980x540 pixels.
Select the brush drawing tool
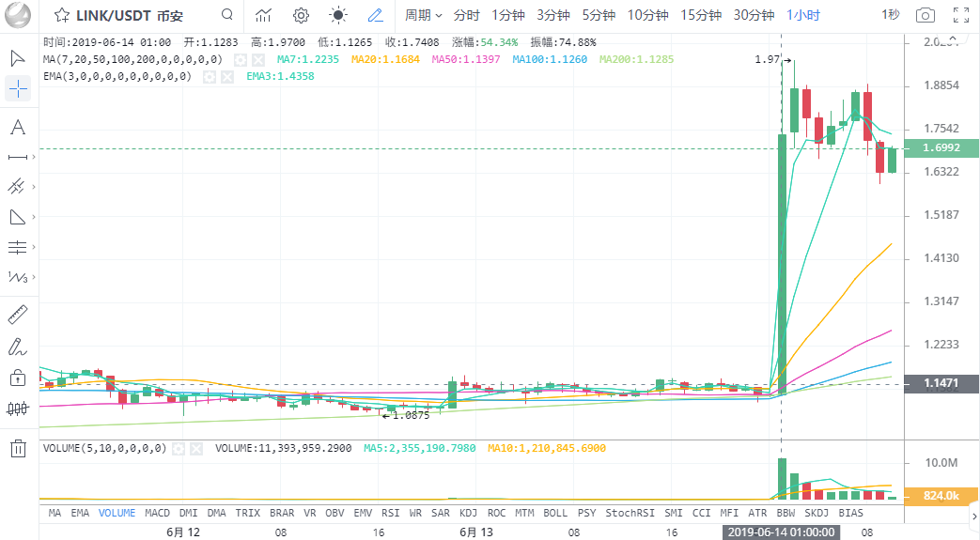point(18,347)
